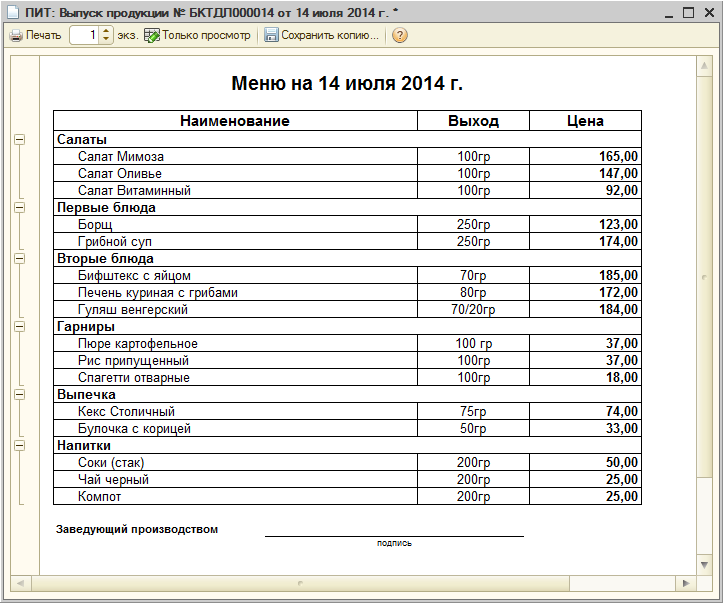
Task: Decrease number of copies with down arrow
Action: point(106,39)
